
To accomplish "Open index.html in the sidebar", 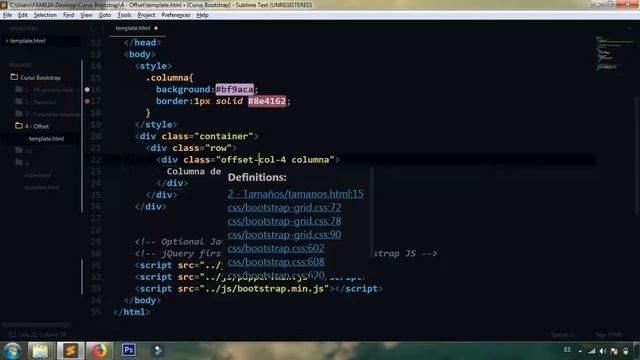I will pos(38,175).
